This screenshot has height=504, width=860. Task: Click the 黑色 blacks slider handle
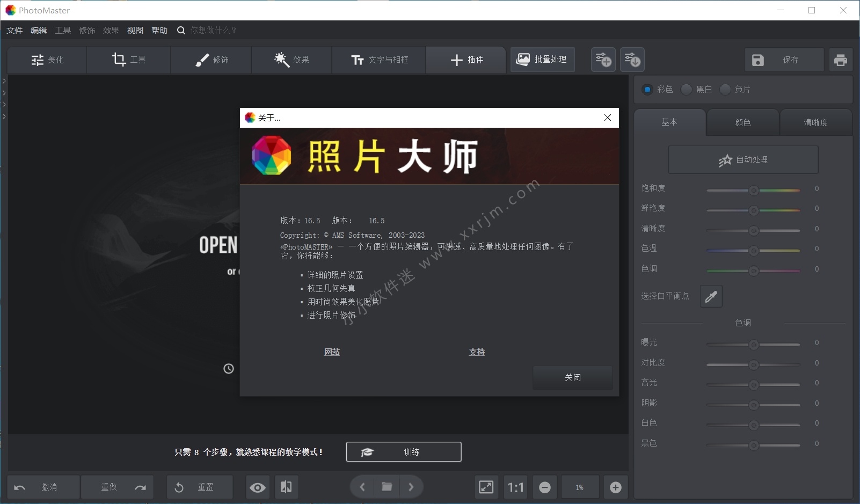tap(754, 445)
